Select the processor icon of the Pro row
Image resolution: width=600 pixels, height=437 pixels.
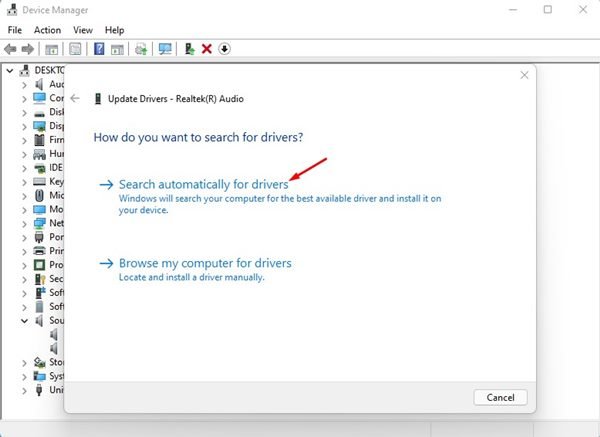39,265
